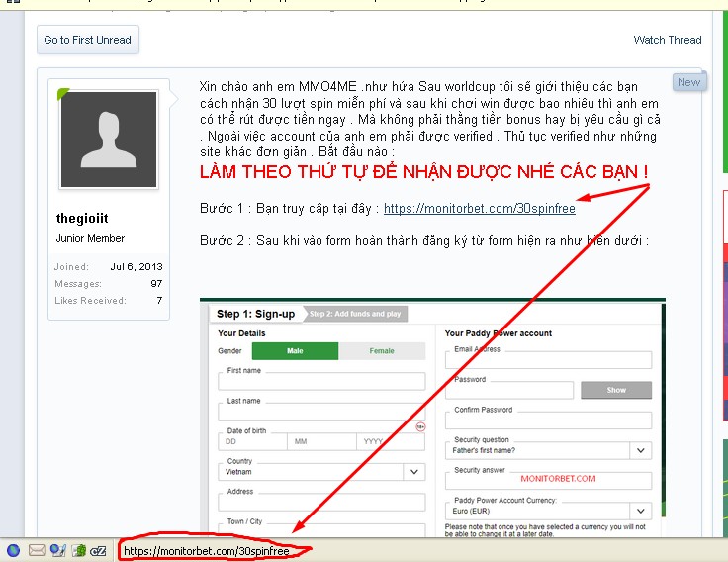The image size is (728, 562).
Task: Click the Confirm Password input field
Action: tap(548, 421)
